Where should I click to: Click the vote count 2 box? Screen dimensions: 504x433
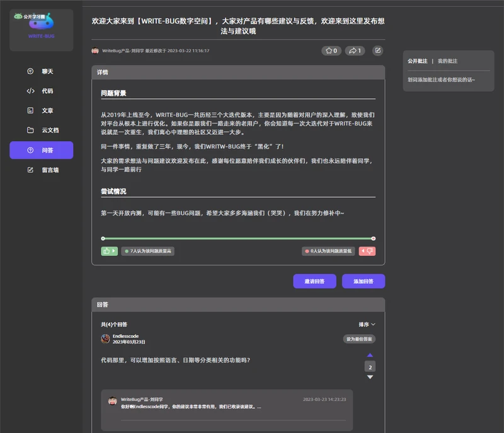[370, 367]
